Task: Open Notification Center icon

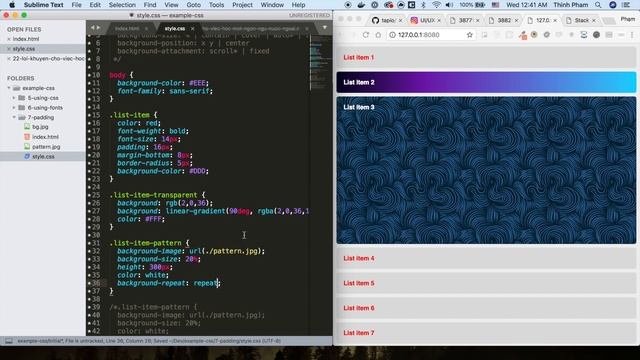Action: pos(627,5)
